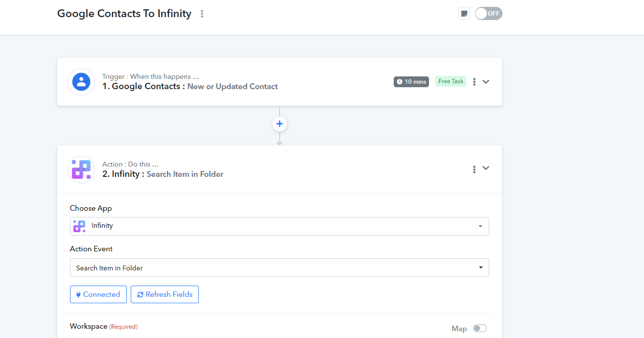Click the note icon near toggle

[x=464, y=14]
